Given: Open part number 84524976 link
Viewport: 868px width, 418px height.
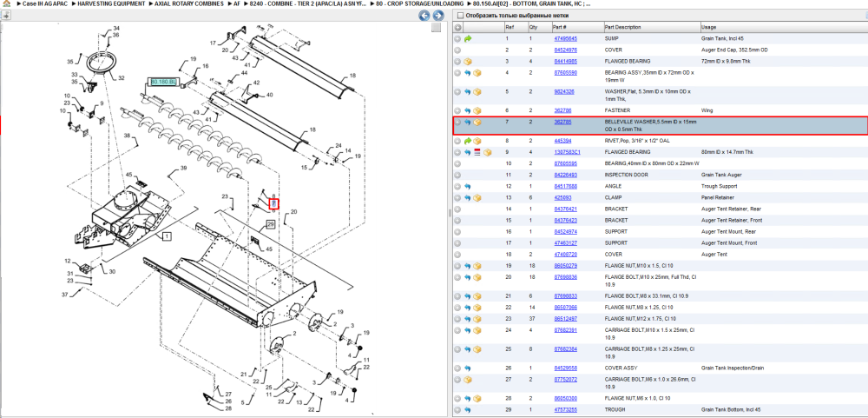Looking at the screenshot, I should (565, 50).
